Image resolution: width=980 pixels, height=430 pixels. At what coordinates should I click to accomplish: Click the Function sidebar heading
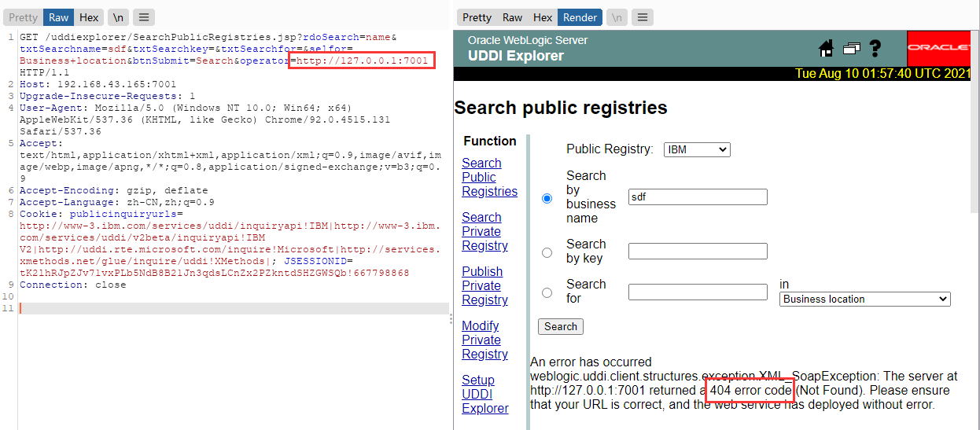click(490, 141)
